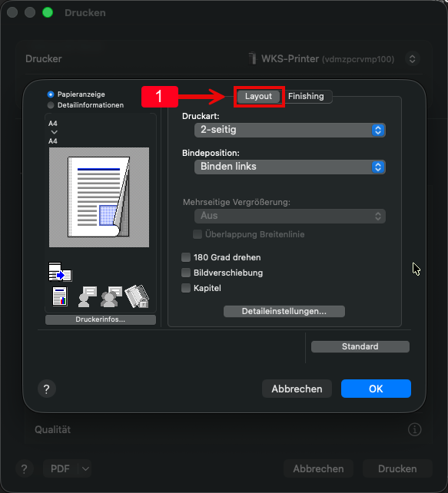The height and width of the screenshot is (493, 448).
Task: Open help with the sheet's question mark button
Action: click(x=47, y=389)
